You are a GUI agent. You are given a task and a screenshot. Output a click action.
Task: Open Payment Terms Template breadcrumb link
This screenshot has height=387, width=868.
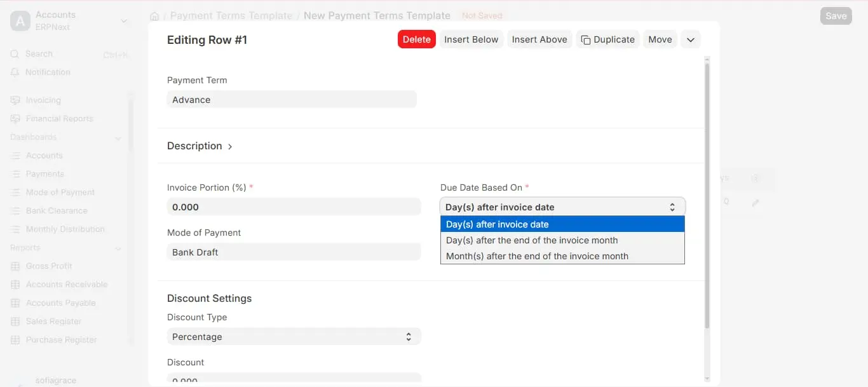(231, 16)
